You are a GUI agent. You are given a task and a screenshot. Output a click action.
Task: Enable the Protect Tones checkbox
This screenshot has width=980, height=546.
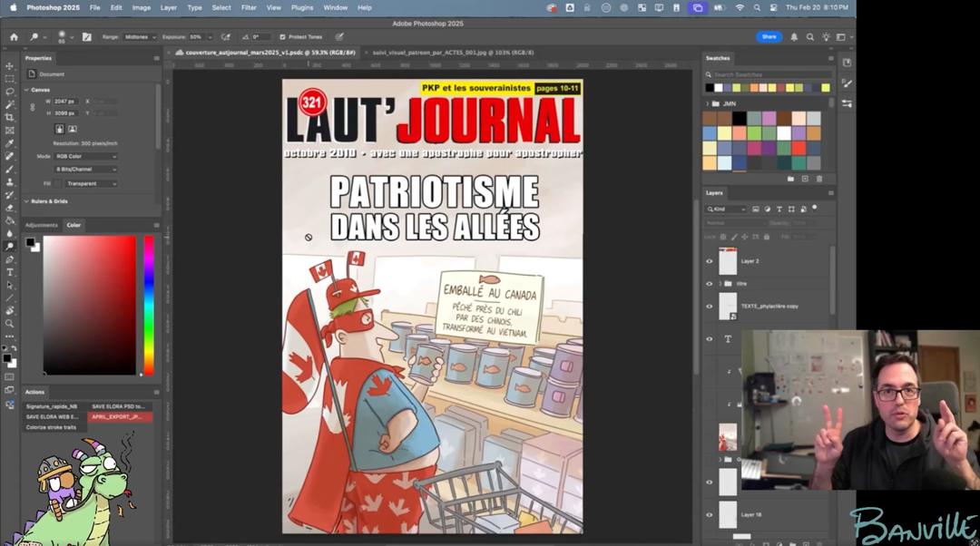[282, 37]
